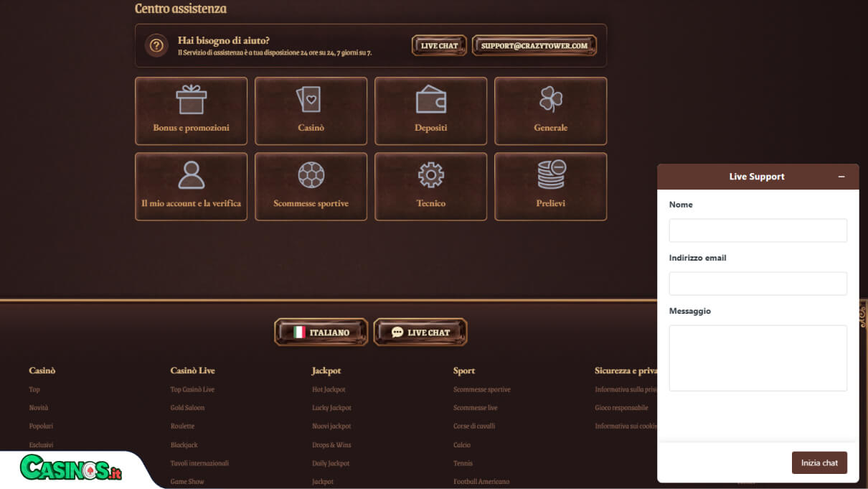Viewport: 868px width, 489px height.
Task: Click the Sport footer column heading
Action: (464, 371)
